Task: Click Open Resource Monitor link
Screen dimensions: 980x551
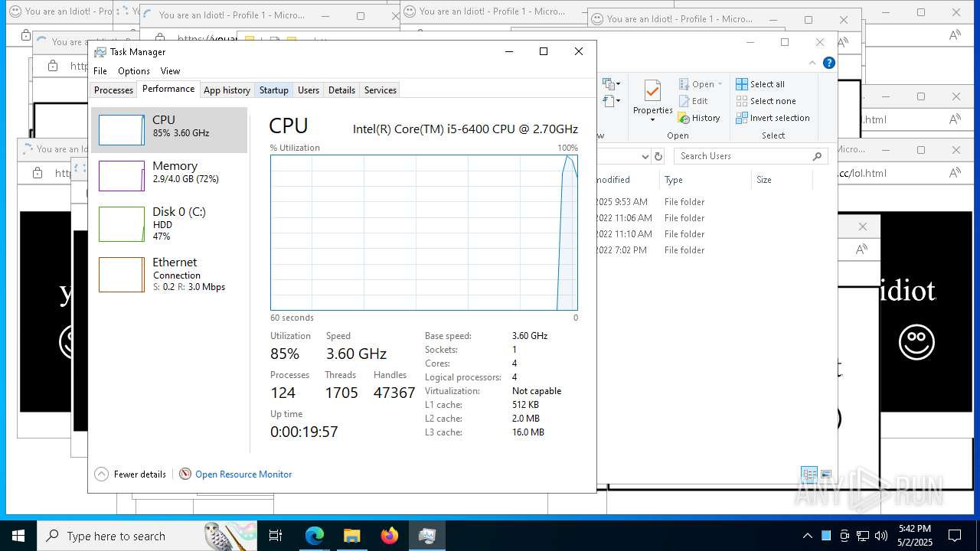Action: (243, 474)
